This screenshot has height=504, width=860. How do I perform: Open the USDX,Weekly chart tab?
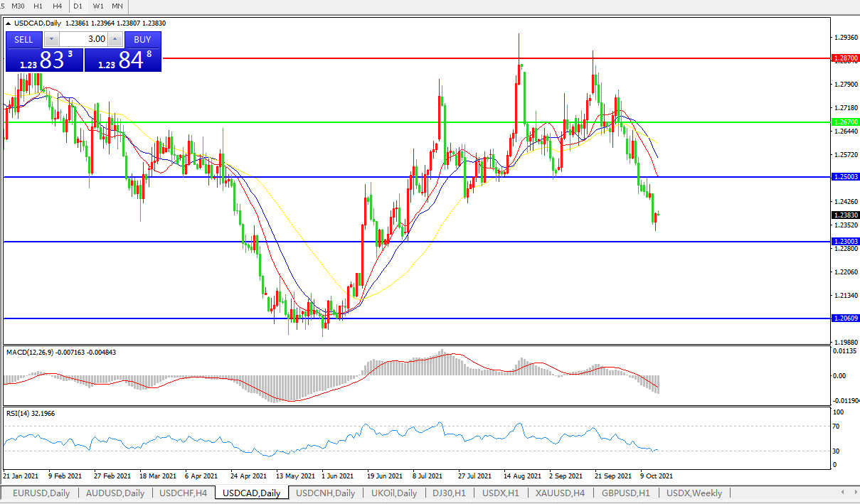point(694,493)
